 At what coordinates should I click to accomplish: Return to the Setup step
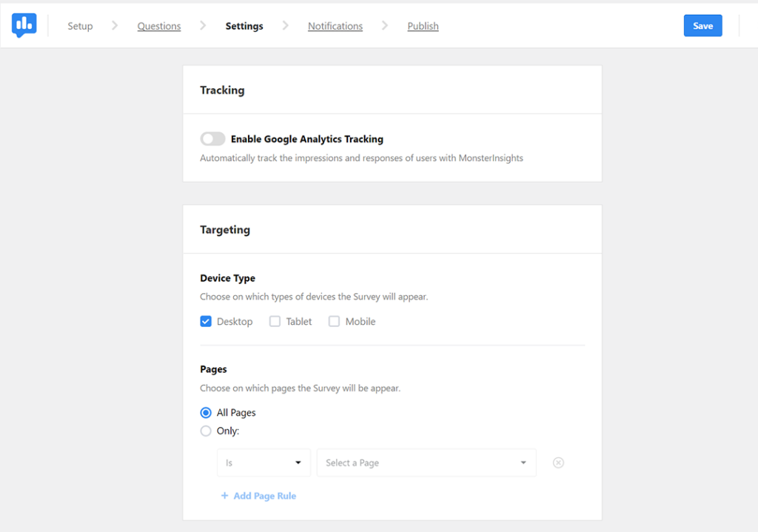pos(79,25)
